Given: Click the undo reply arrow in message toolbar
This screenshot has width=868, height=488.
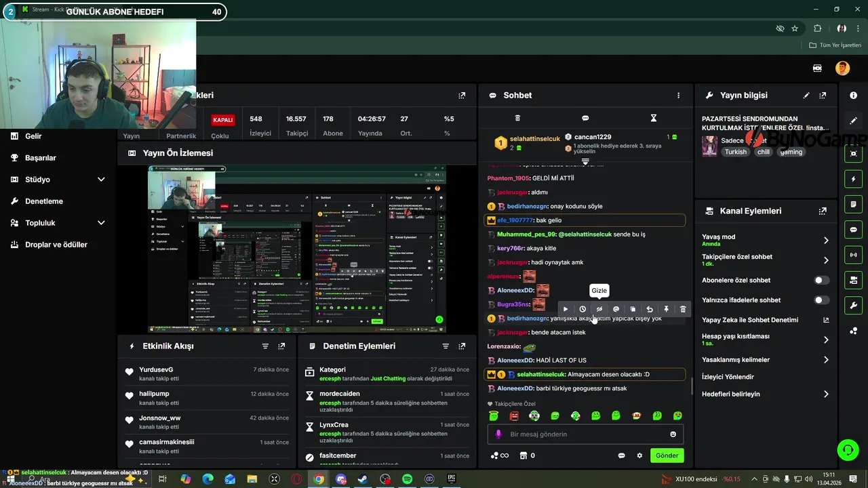Looking at the screenshot, I should 650,309.
